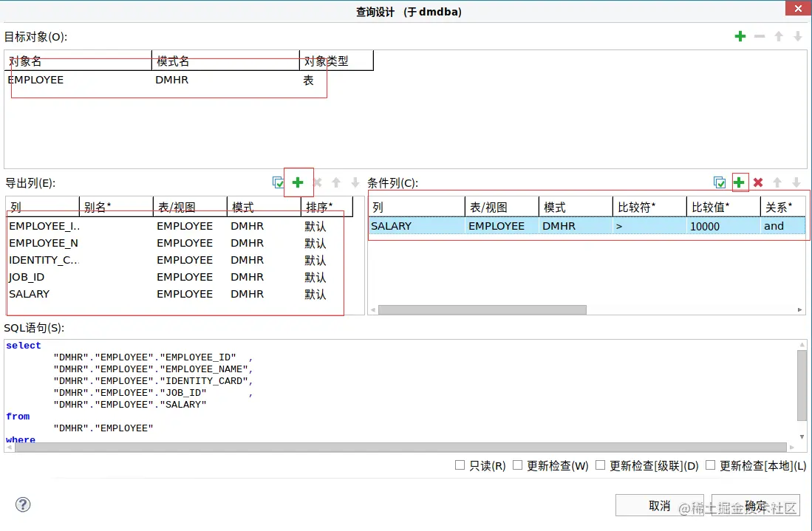This screenshot has width=812, height=531.
Task: Open 排序 cell of EMPLOYEE_I.. row
Action: pyautogui.click(x=327, y=226)
